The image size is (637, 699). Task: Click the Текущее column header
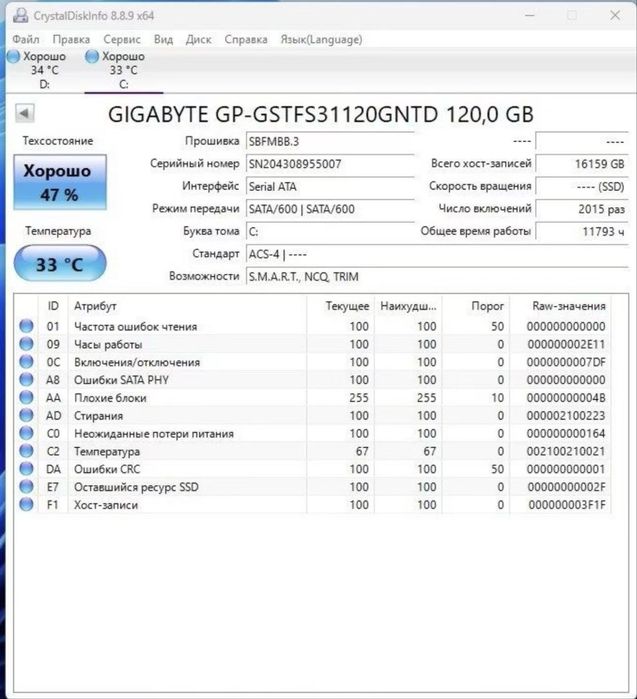pyautogui.click(x=341, y=306)
